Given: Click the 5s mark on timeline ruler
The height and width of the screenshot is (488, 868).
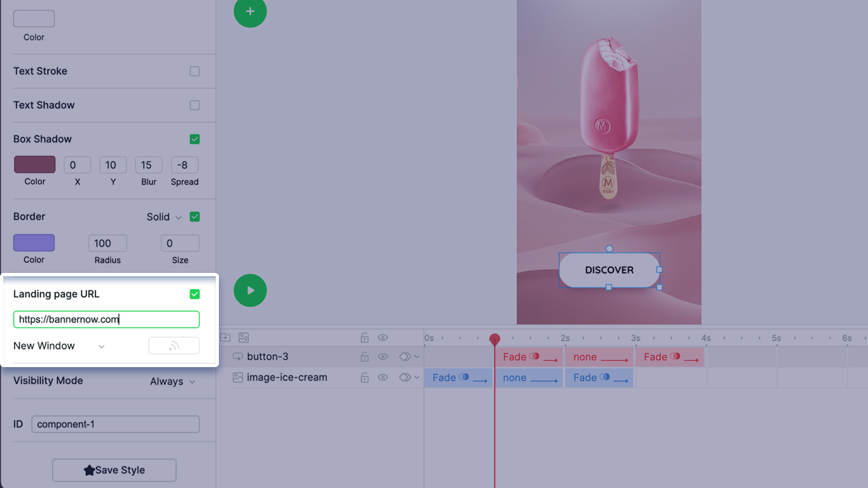Looking at the screenshot, I should coord(776,338).
